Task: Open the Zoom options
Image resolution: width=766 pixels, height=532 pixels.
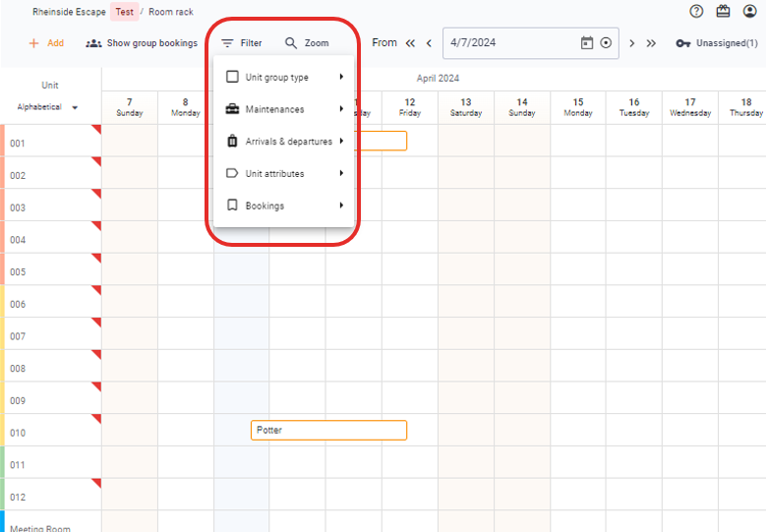Action: [x=307, y=43]
